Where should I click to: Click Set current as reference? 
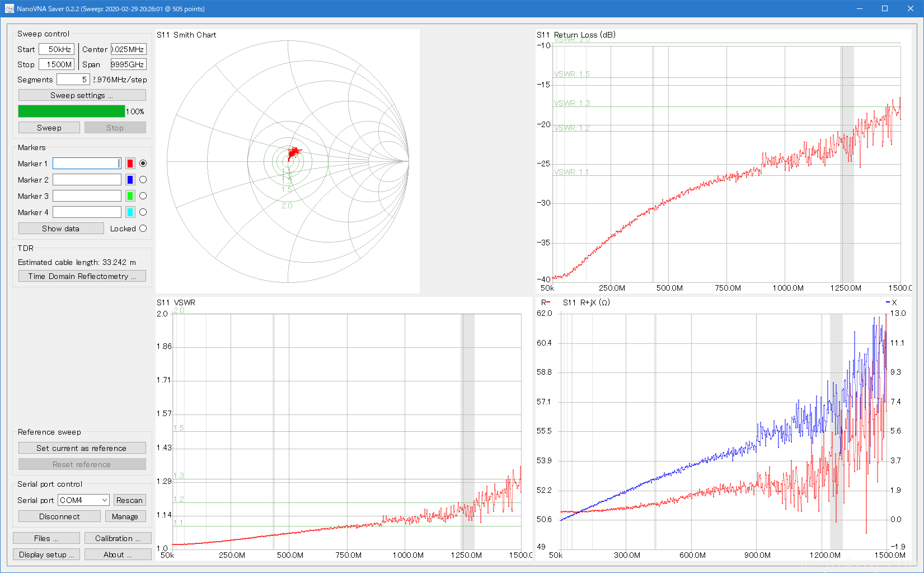(x=82, y=448)
